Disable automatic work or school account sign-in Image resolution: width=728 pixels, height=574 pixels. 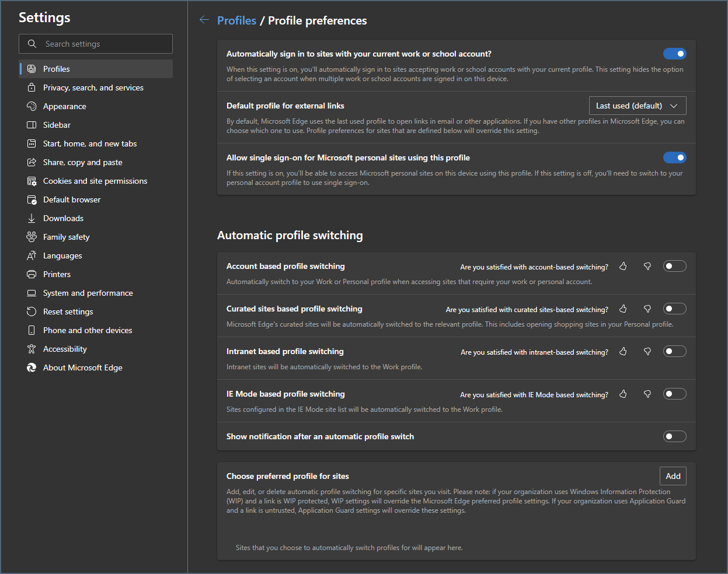[x=674, y=54]
